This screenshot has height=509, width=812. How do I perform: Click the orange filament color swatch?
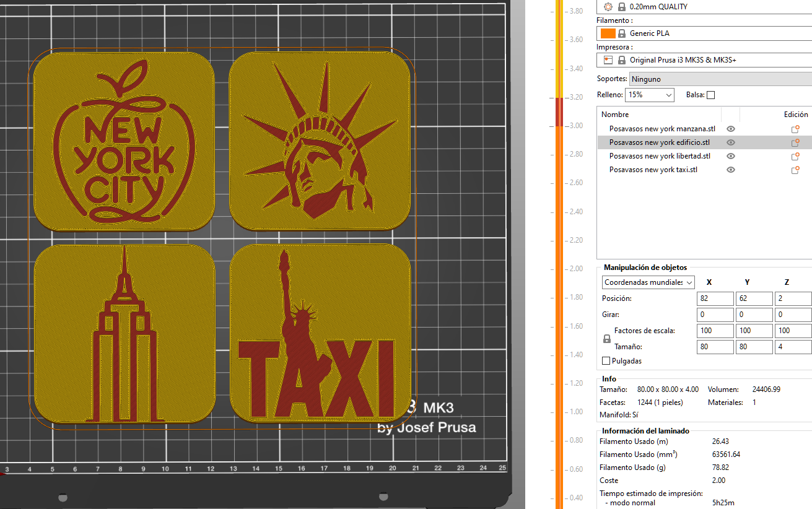pos(608,33)
